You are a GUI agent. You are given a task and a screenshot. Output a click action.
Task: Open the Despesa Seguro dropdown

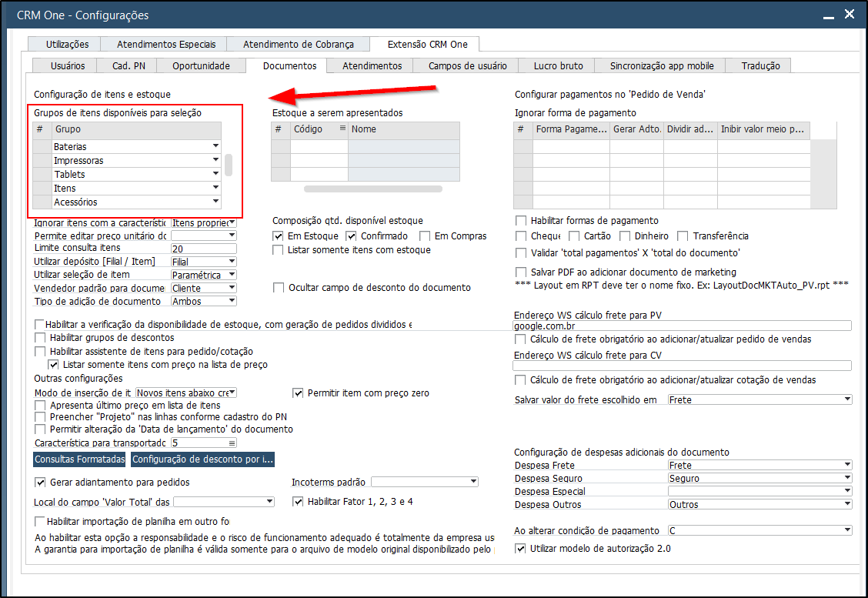coord(847,479)
